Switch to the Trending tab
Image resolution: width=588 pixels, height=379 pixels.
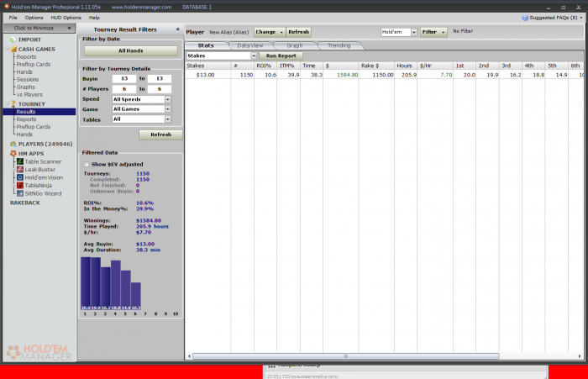tap(339, 45)
